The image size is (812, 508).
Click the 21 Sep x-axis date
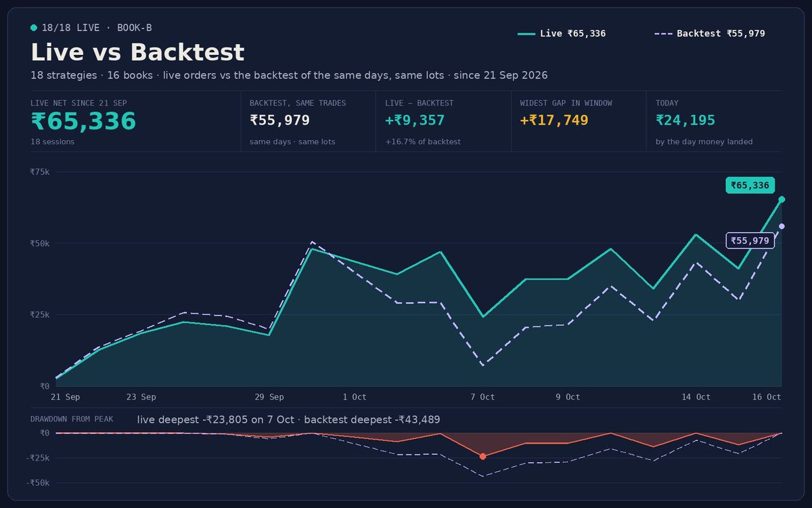click(x=66, y=397)
